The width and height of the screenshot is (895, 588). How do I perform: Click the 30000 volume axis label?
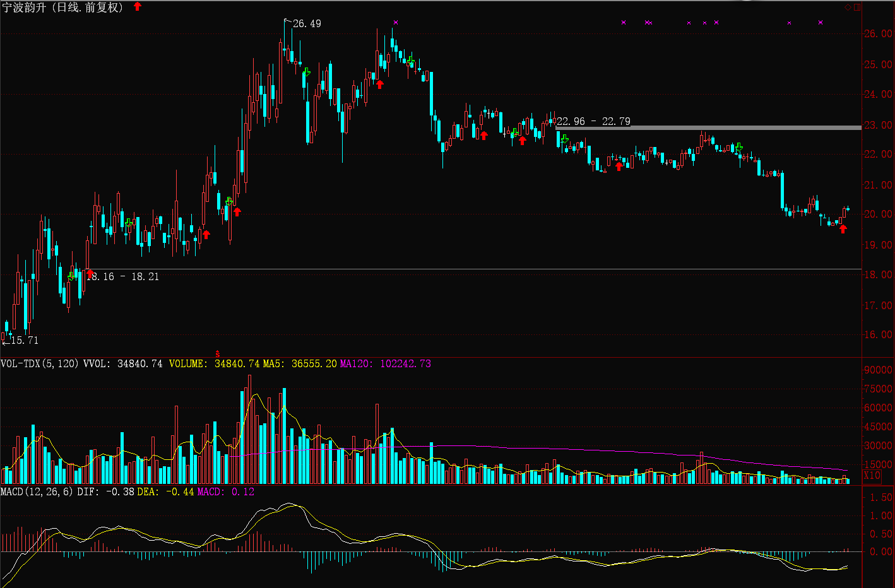coord(879,445)
